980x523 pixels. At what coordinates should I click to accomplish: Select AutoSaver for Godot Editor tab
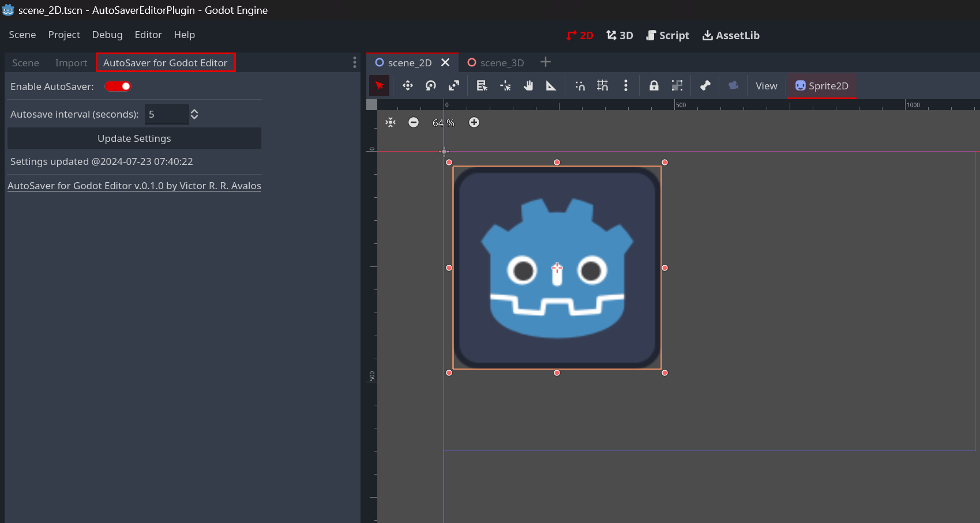(166, 63)
